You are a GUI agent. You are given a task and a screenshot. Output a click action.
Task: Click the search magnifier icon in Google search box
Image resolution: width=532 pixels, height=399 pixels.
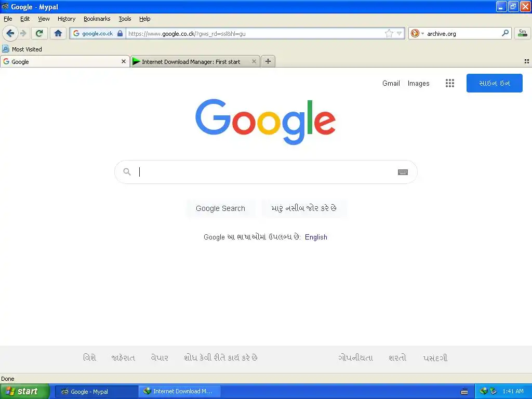(127, 171)
